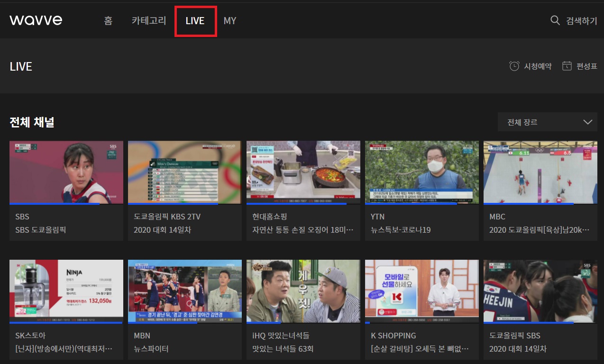Switch to the LIVE tab
The width and height of the screenshot is (604, 364).
point(195,21)
